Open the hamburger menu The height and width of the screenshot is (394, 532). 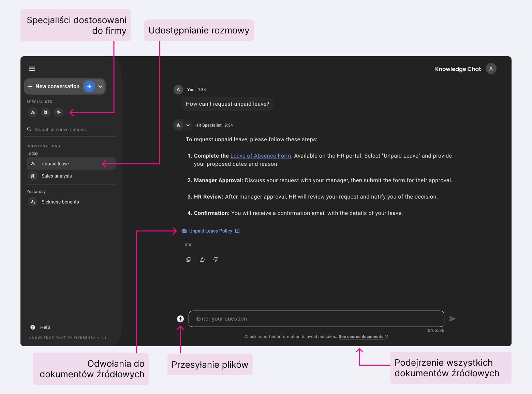tap(32, 68)
